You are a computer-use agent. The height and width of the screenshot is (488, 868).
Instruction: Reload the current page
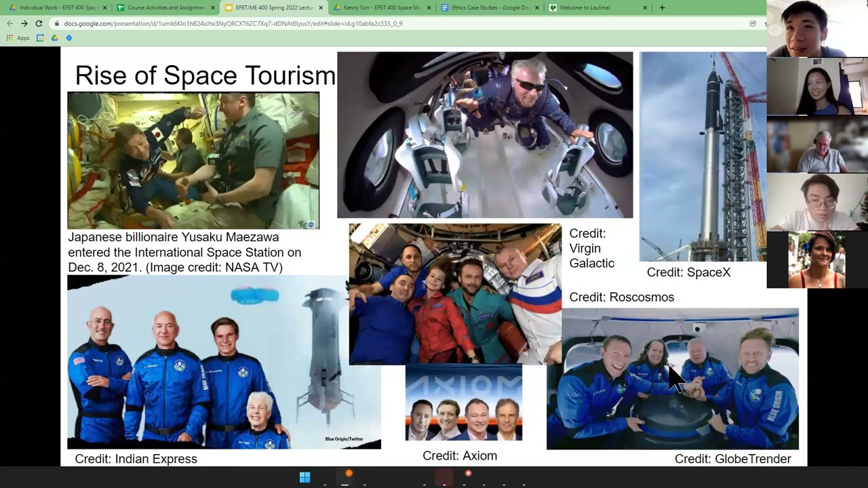[x=39, y=23]
